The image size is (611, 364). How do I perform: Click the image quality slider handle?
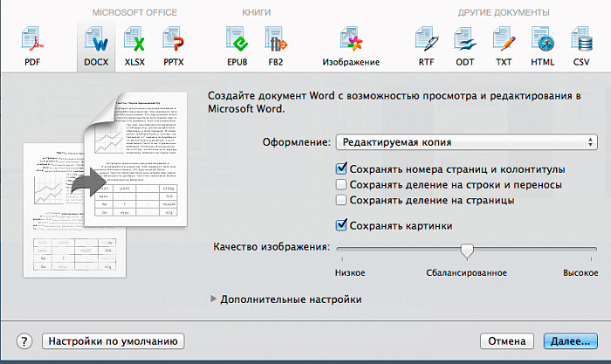point(467,251)
